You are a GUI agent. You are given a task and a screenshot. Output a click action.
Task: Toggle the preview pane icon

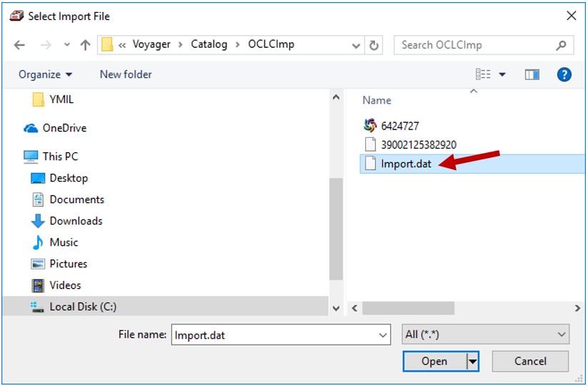(x=532, y=74)
